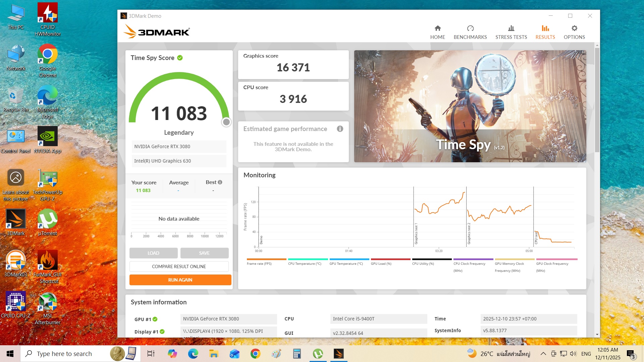Click Estimated game performance info icon
This screenshot has height=362, width=644.
pyautogui.click(x=340, y=129)
